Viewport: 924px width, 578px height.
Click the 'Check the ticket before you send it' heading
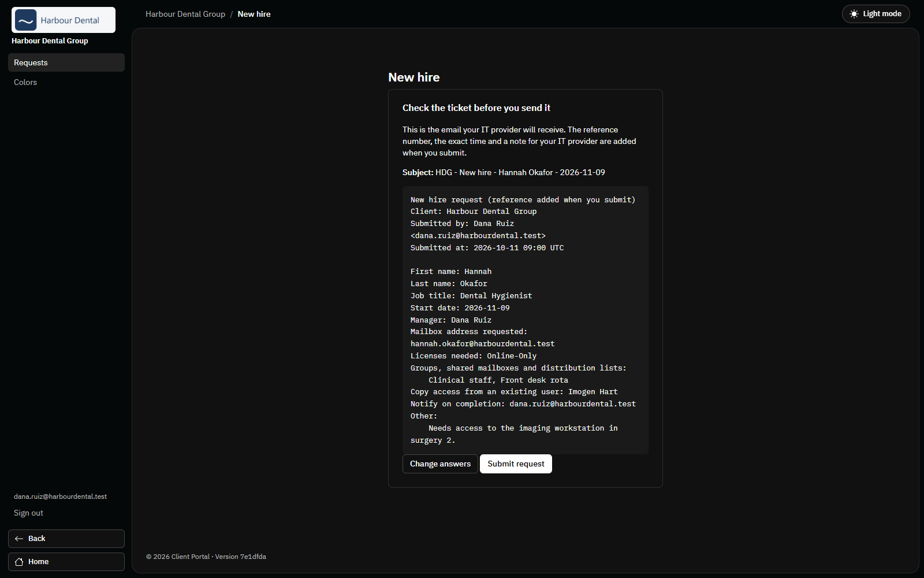pyautogui.click(x=476, y=108)
